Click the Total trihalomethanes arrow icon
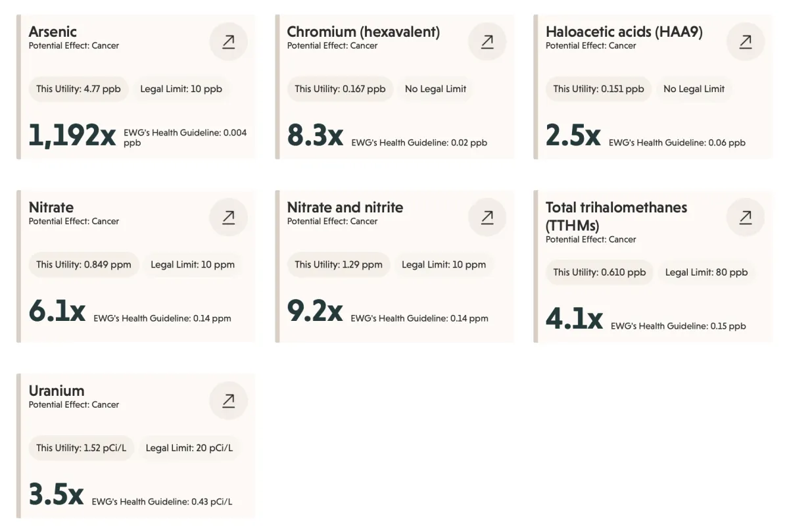 pos(746,218)
